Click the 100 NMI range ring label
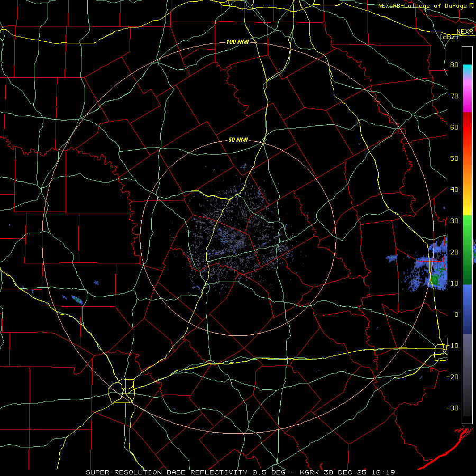The height and width of the screenshot is (476, 476). 237,42
